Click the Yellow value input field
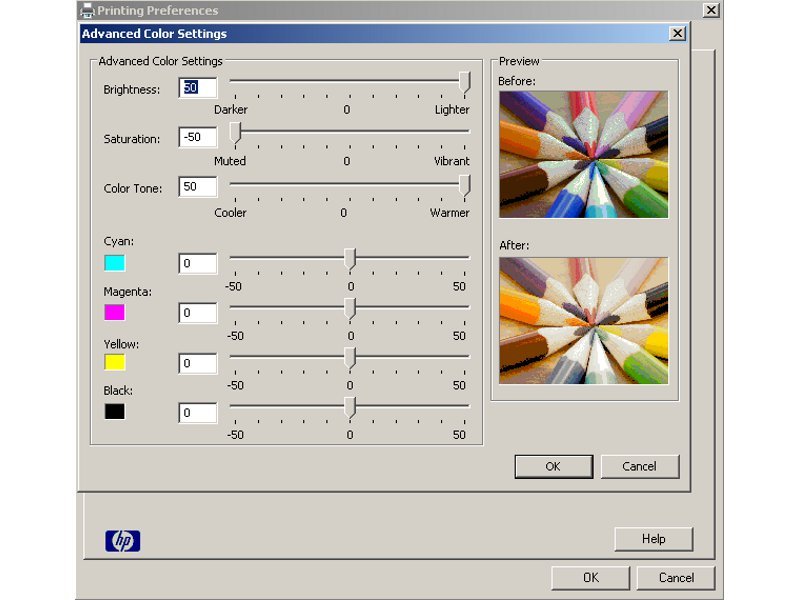The height and width of the screenshot is (600, 800). point(198,363)
